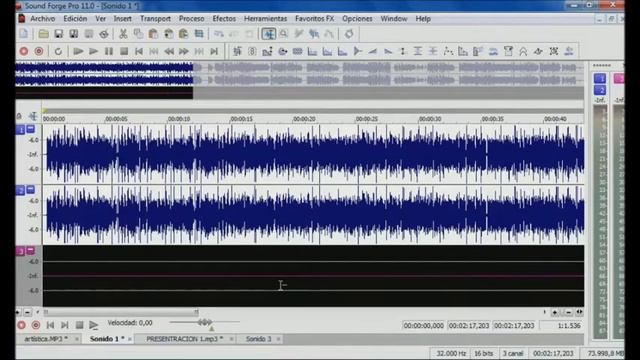The height and width of the screenshot is (360, 640).
Task: Go to start in the transport toolbar
Action: pyautogui.click(x=139, y=51)
